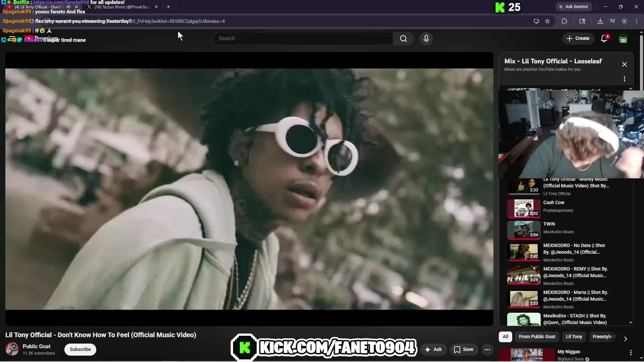644x362 pixels.
Task: Click into the YouTube Search field
Action: click(303, 38)
